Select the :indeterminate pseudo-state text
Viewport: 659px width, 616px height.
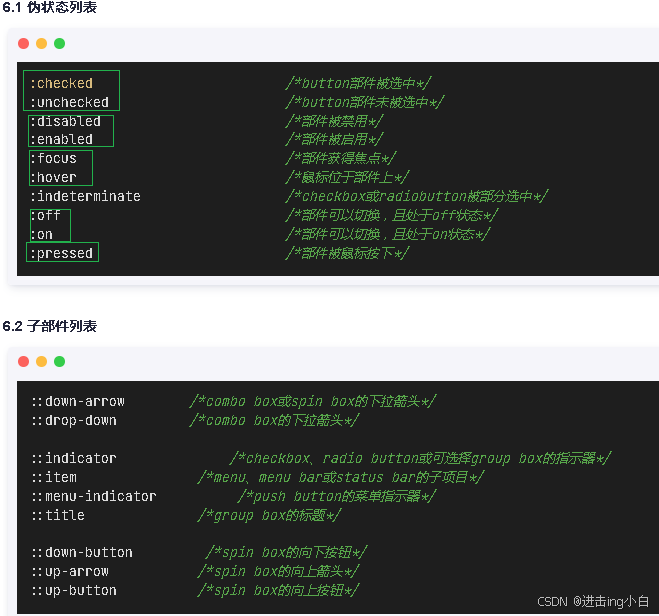point(85,196)
